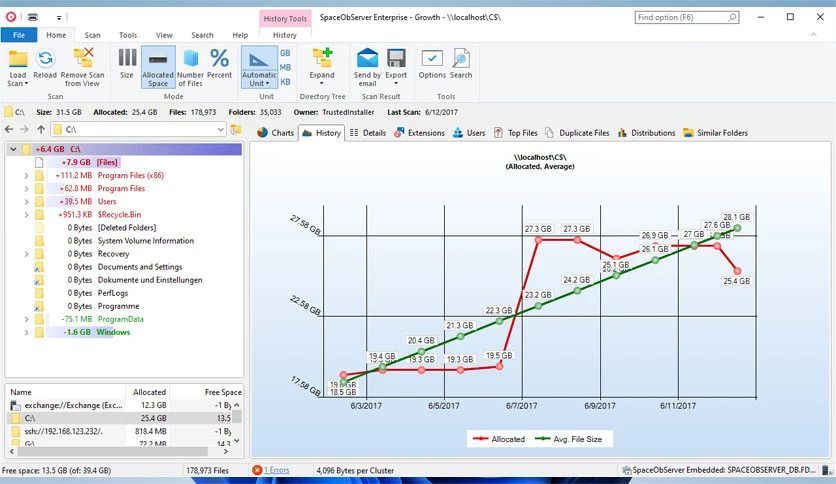Expand the Users folder node
This screenshot has width=836, height=484.
(26, 201)
